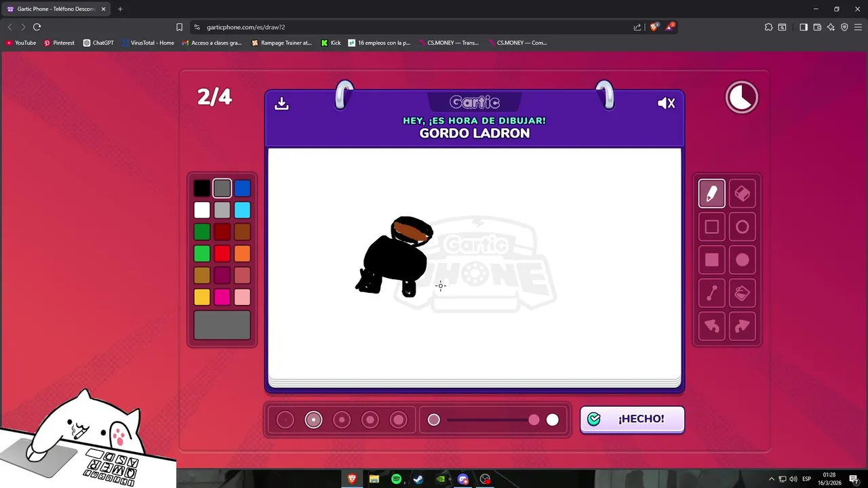This screenshot has height=488, width=868.
Task: Pick the white color swatch
Action: pos(202,210)
